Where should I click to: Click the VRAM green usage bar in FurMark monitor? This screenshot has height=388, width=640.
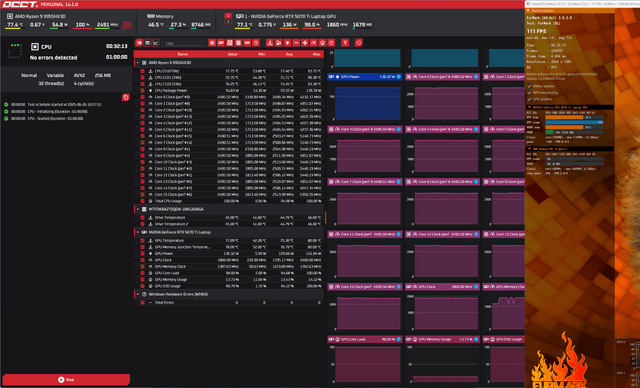pyautogui.click(x=549, y=132)
